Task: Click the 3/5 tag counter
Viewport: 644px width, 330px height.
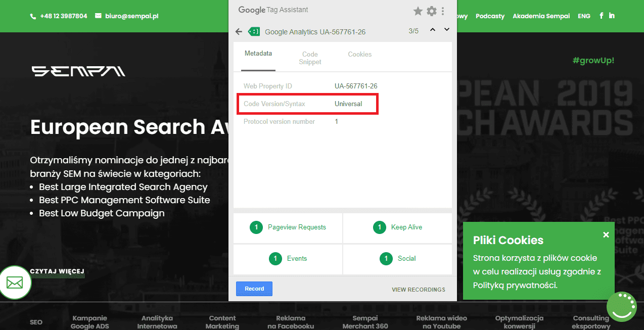Action: pos(413,31)
